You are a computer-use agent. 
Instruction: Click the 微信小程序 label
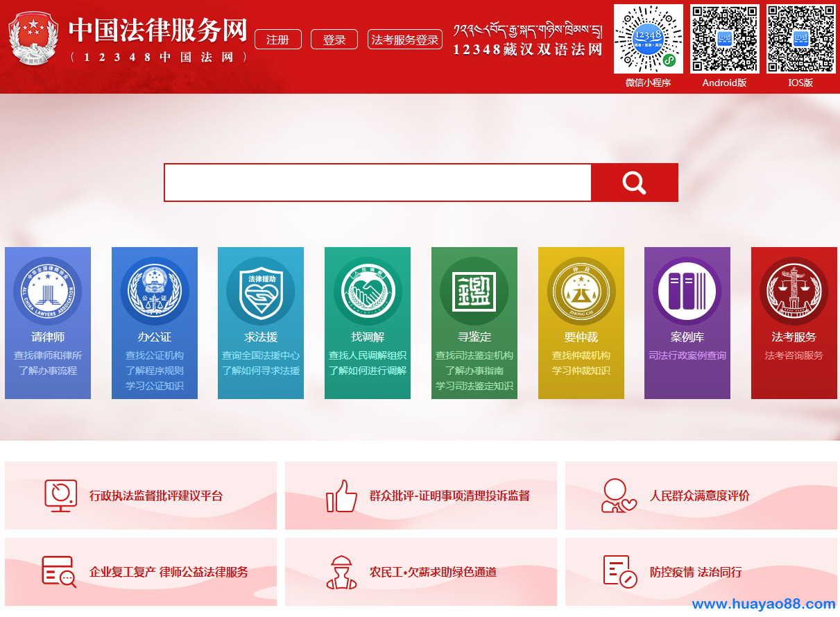(649, 83)
